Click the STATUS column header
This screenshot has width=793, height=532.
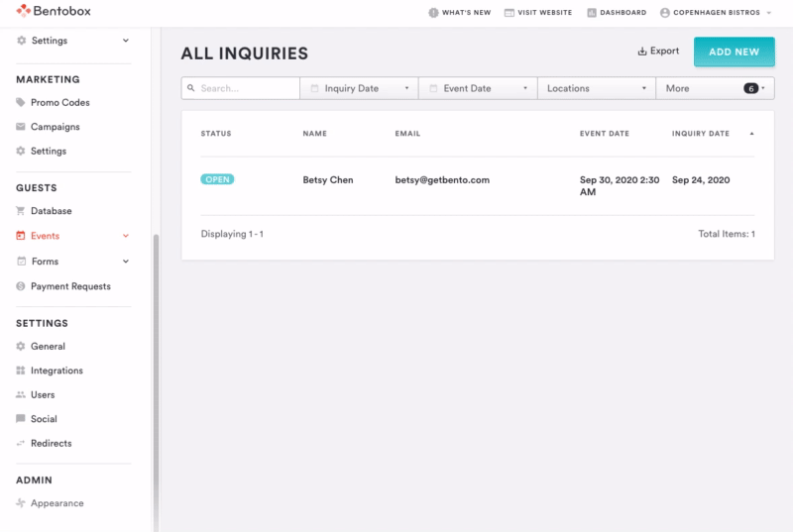point(216,134)
